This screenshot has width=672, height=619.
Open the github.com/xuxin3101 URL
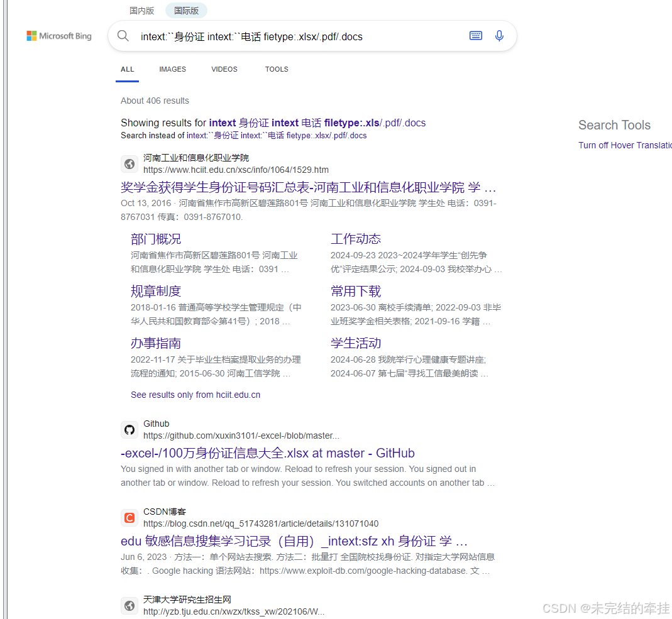click(x=241, y=435)
